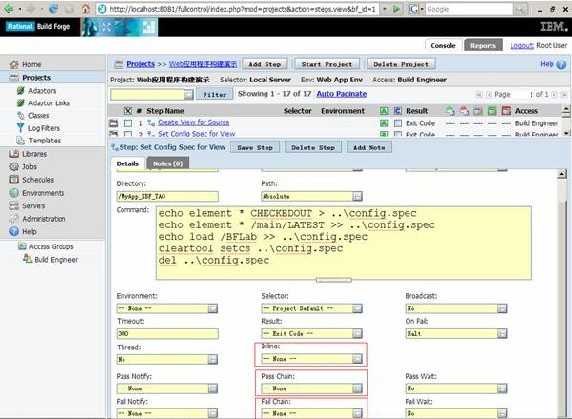Click the browser home icon

coord(85,8)
